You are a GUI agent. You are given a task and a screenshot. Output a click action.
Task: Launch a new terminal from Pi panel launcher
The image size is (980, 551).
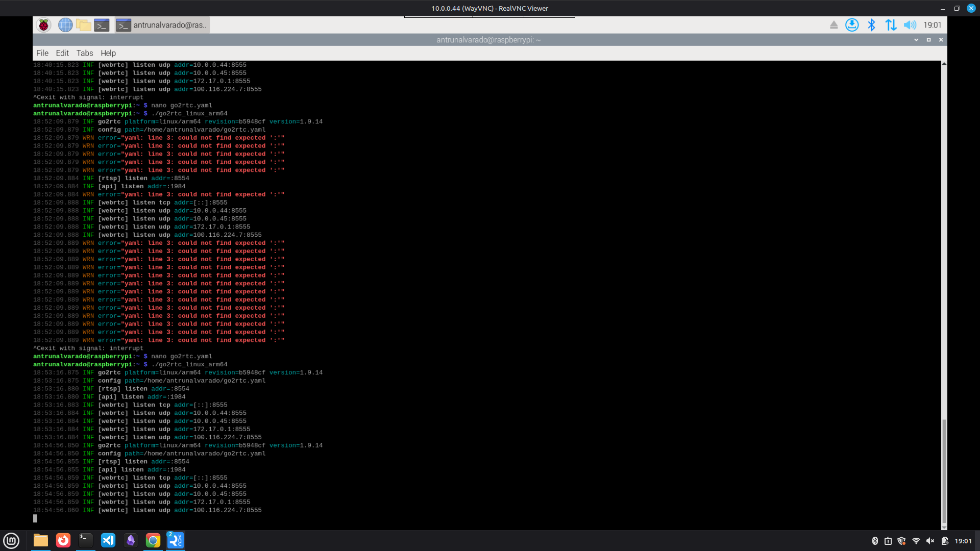pos(102,25)
